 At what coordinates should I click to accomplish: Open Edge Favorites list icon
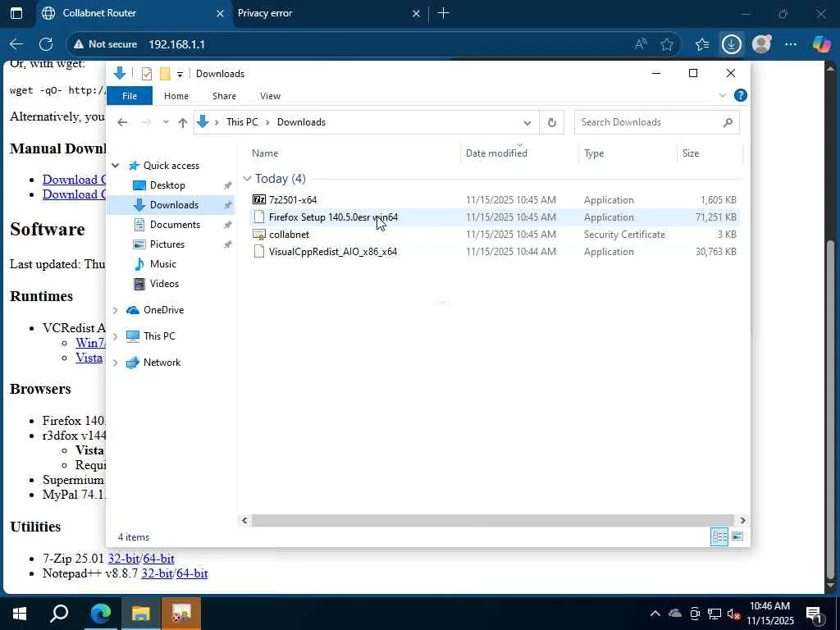click(x=702, y=44)
